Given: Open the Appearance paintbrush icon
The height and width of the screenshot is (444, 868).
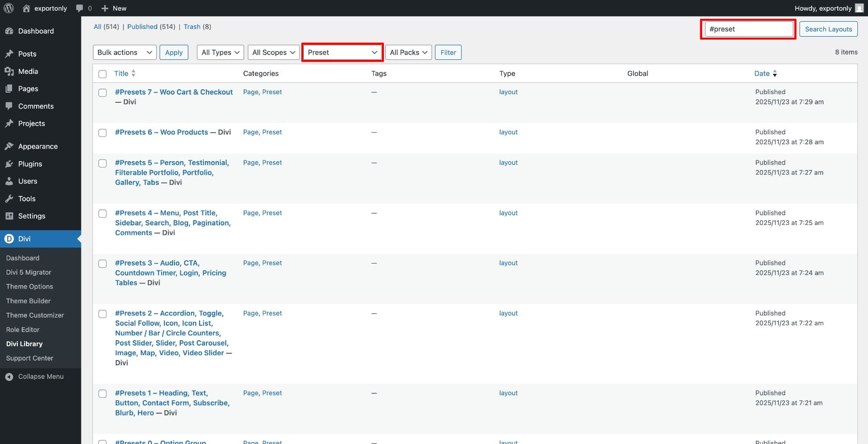Looking at the screenshot, I should tap(9, 146).
